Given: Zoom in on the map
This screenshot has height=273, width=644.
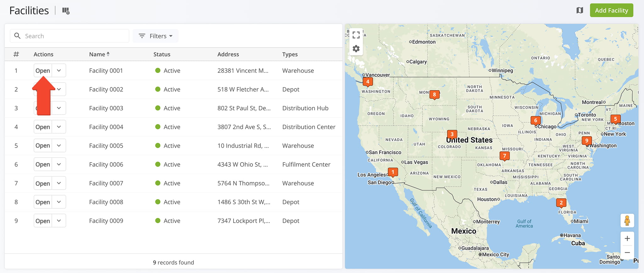Looking at the screenshot, I should coord(627,238).
